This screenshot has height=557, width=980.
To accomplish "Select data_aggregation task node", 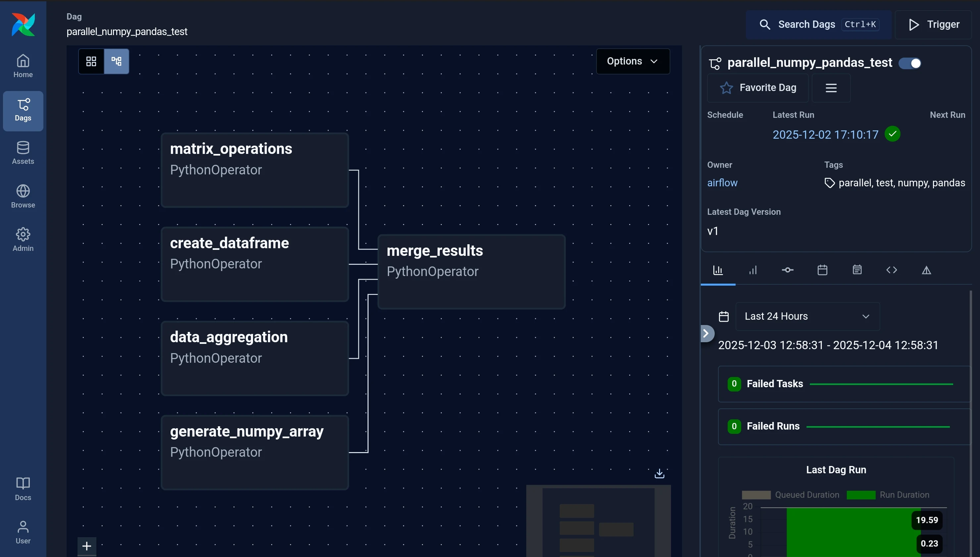I will 255,358.
